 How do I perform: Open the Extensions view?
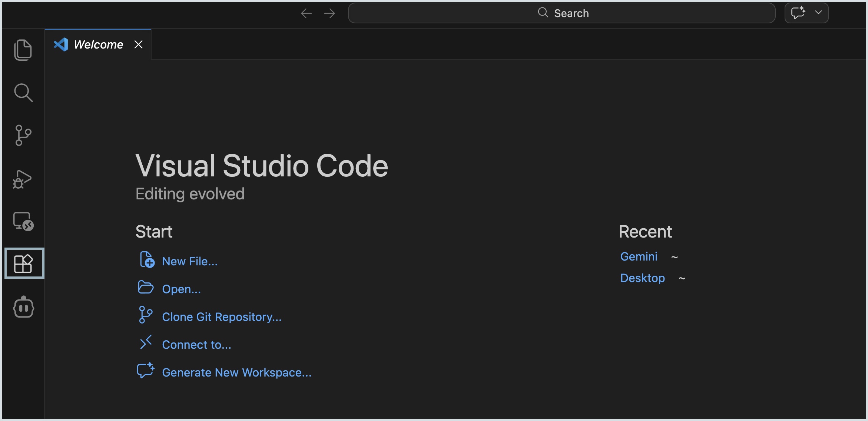pyautogui.click(x=23, y=263)
